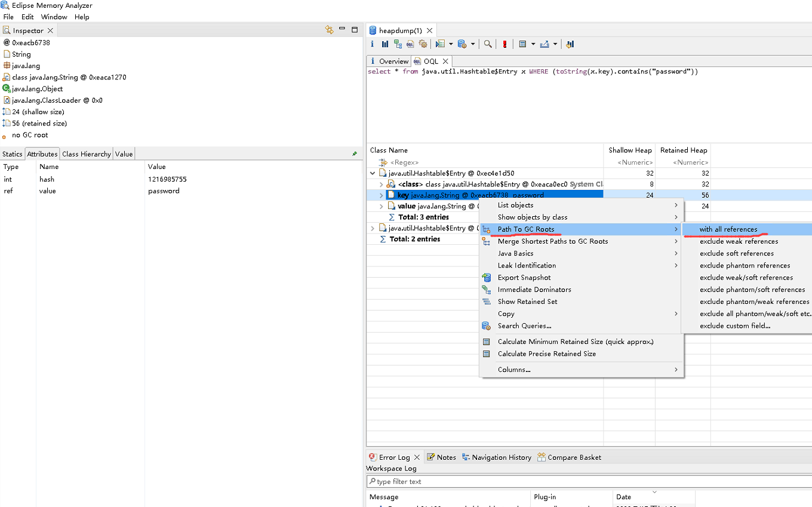Close the heapdump(1) editor tab

click(429, 30)
